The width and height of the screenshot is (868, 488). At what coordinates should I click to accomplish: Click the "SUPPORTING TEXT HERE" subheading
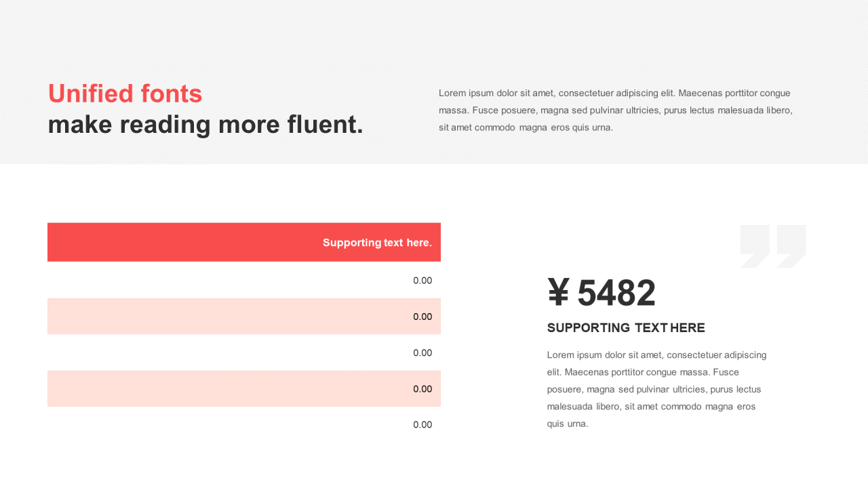(x=626, y=328)
